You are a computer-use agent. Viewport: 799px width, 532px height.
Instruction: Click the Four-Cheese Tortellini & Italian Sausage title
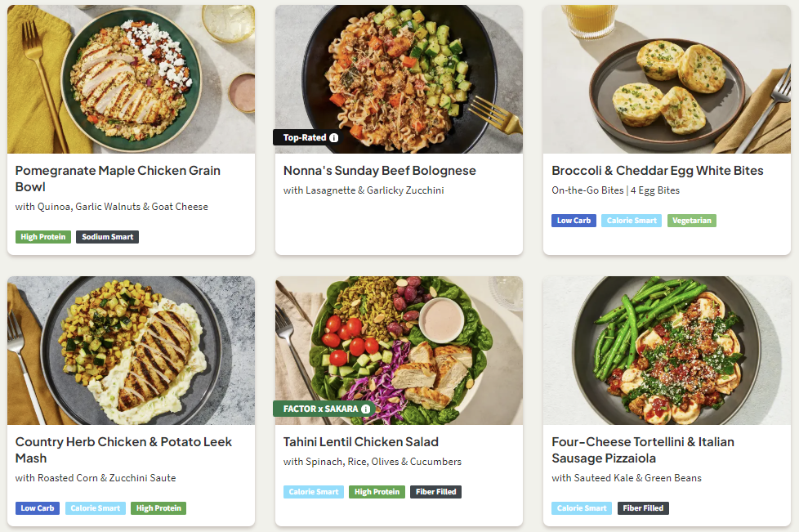(642, 450)
